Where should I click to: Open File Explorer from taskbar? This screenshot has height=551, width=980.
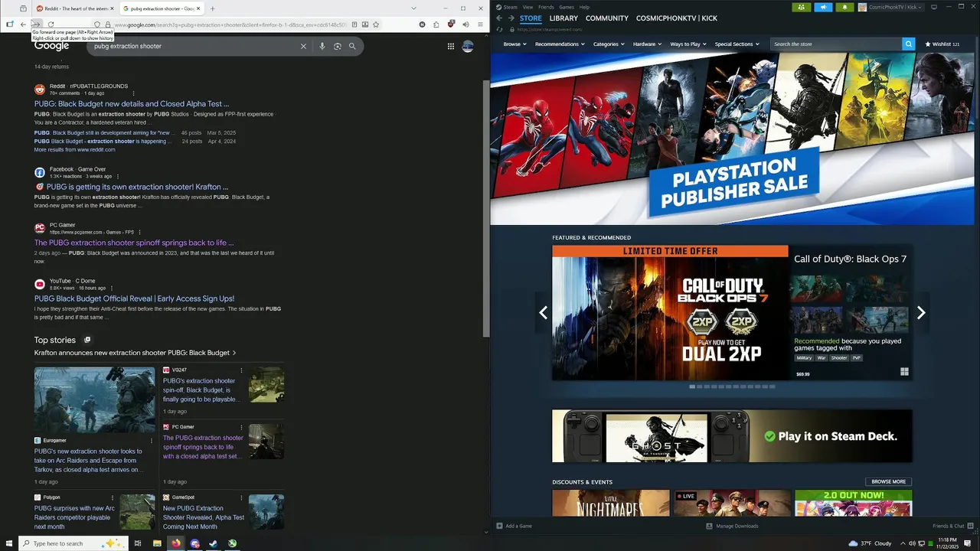[x=157, y=543]
